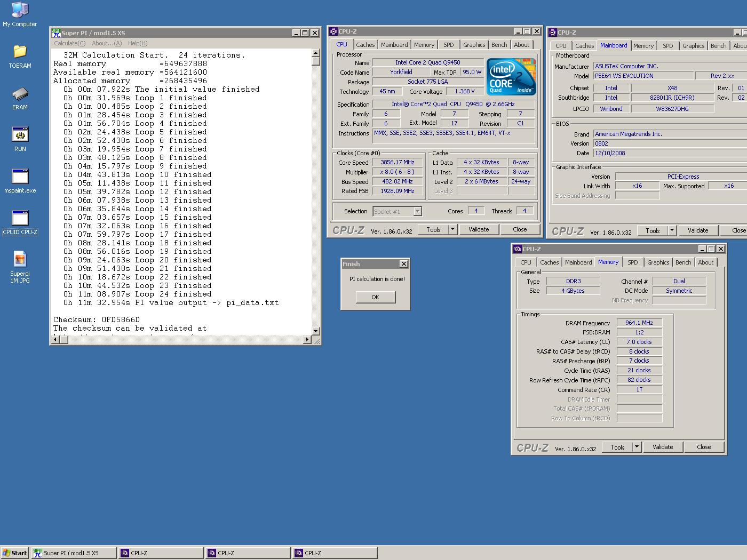Open the TOERAM folder icon
This screenshot has width=747, height=560.
point(20,56)
